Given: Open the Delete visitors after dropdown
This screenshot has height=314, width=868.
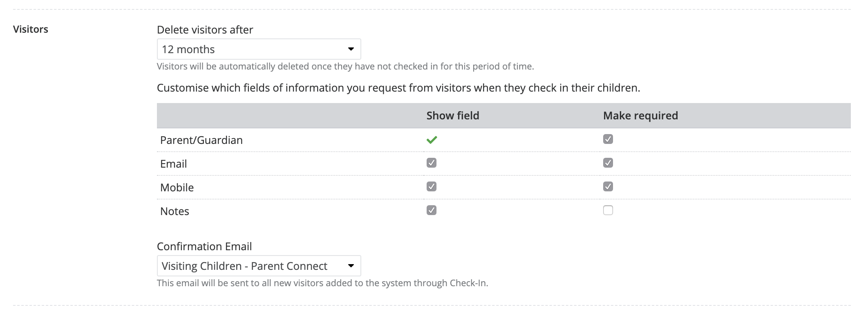Looking at the screenshot, I should click(259, 49).
